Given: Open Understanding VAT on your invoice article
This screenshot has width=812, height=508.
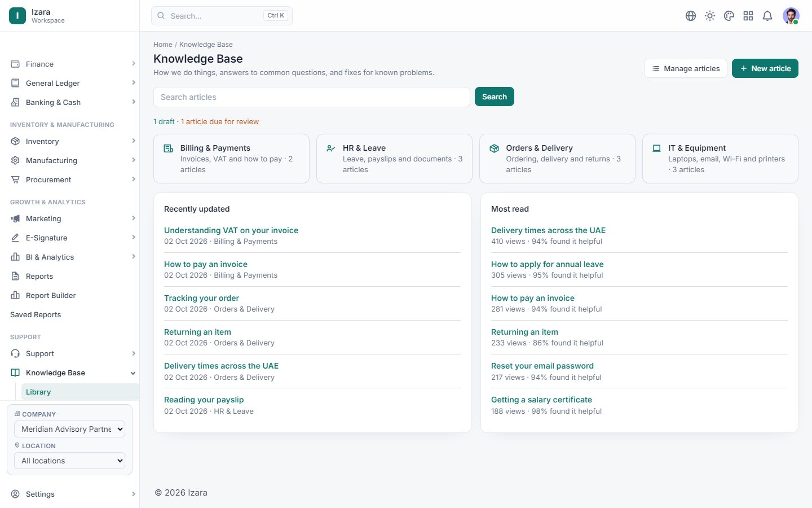Looking at the screenshot, I should click(231, 230).
